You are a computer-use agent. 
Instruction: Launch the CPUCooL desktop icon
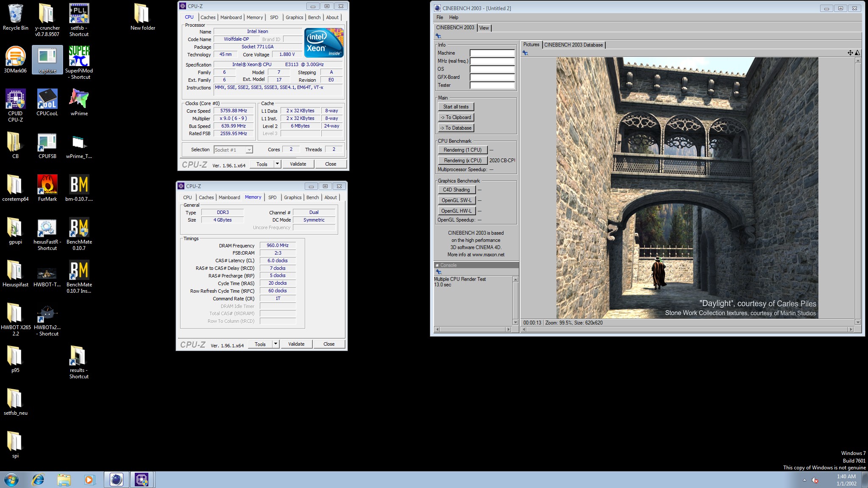(47, 102)
